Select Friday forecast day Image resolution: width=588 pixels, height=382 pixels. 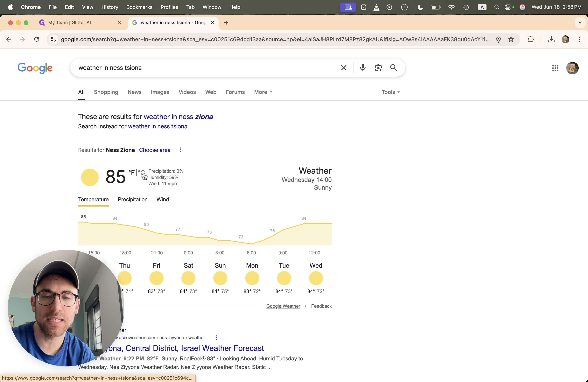click(x=156, y=278)
